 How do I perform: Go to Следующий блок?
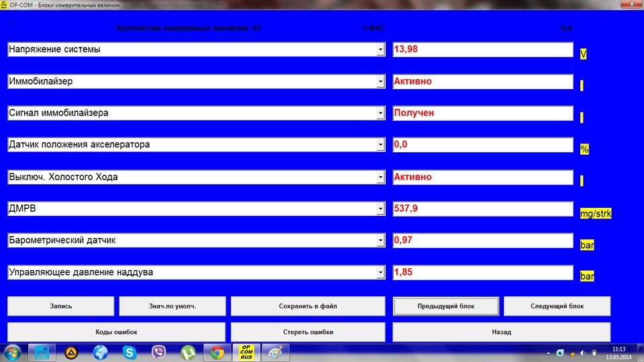point(557,306)
